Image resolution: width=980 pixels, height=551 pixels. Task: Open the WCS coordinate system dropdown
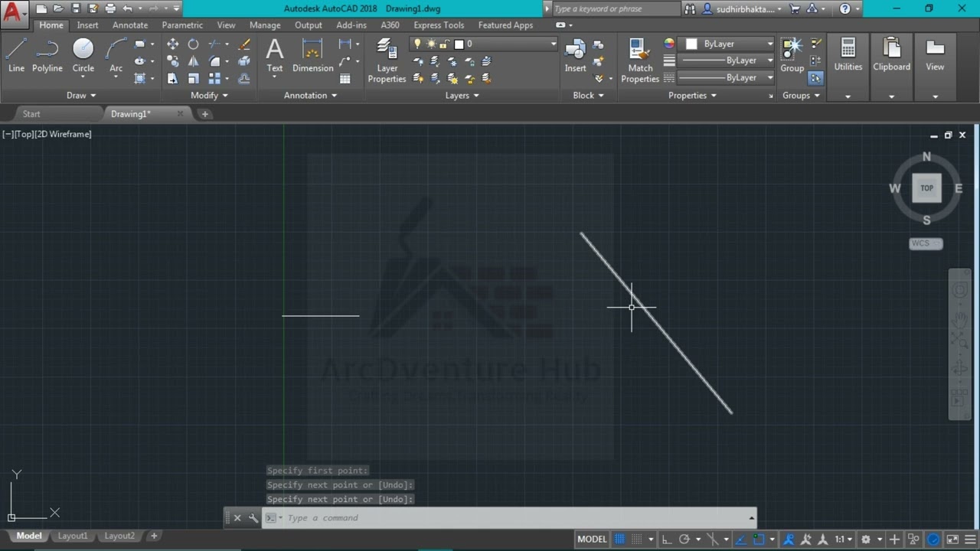click(926, 243)
